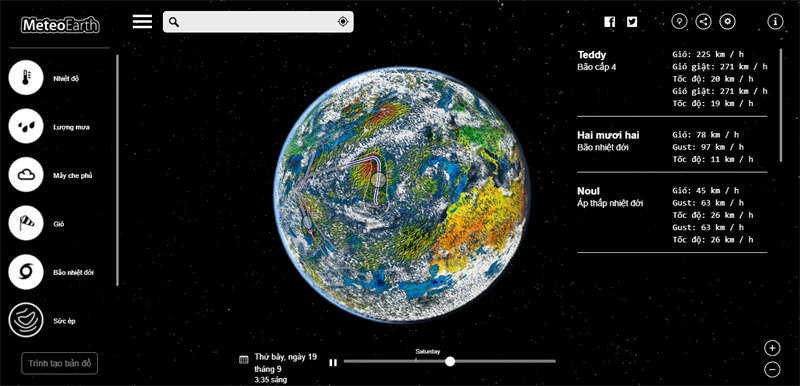The height and width of the screenshot is (386, 800).
Task: Click the Tốc độ: 11 km / h value
Action: (713, 159)
